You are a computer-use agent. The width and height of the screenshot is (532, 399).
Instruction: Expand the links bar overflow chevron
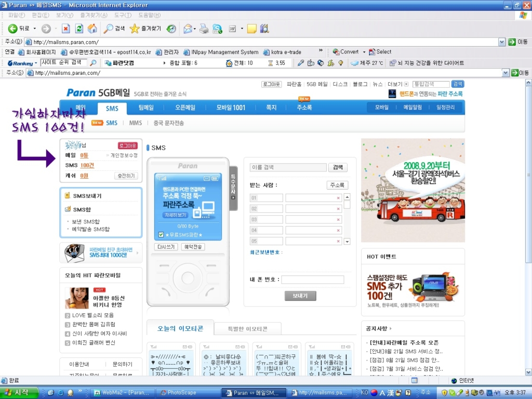321,50
